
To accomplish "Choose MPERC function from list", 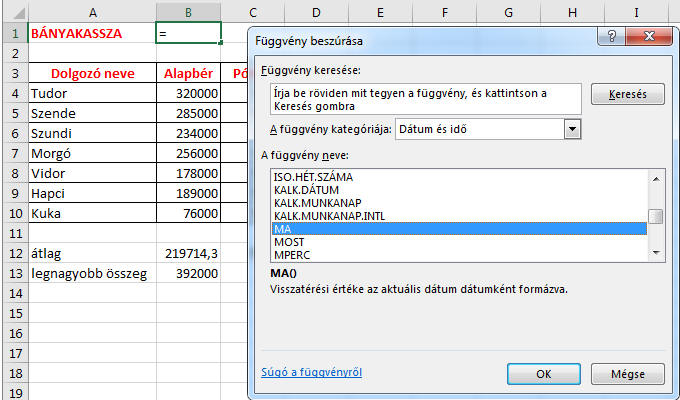I will click(x=291, y=254).
